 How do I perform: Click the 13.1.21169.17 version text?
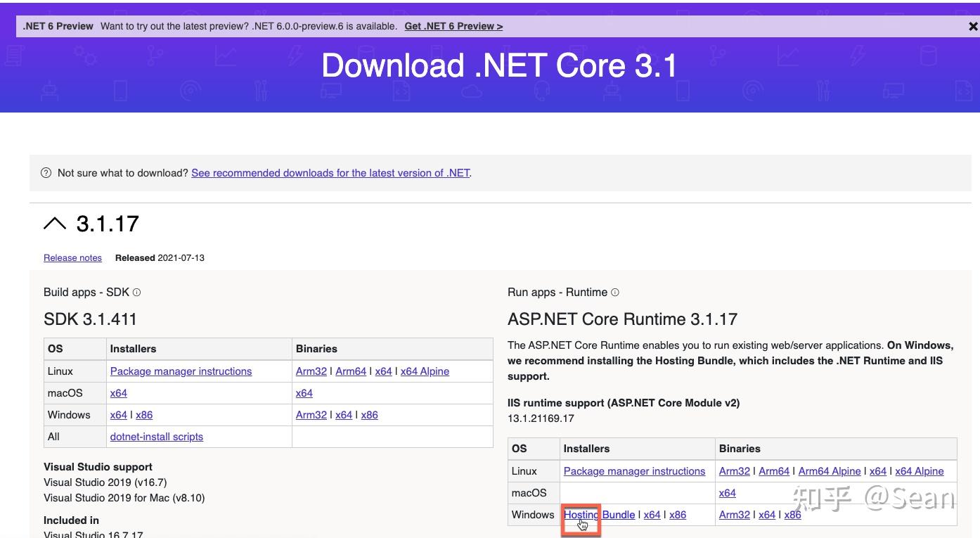tap(541, 418)
